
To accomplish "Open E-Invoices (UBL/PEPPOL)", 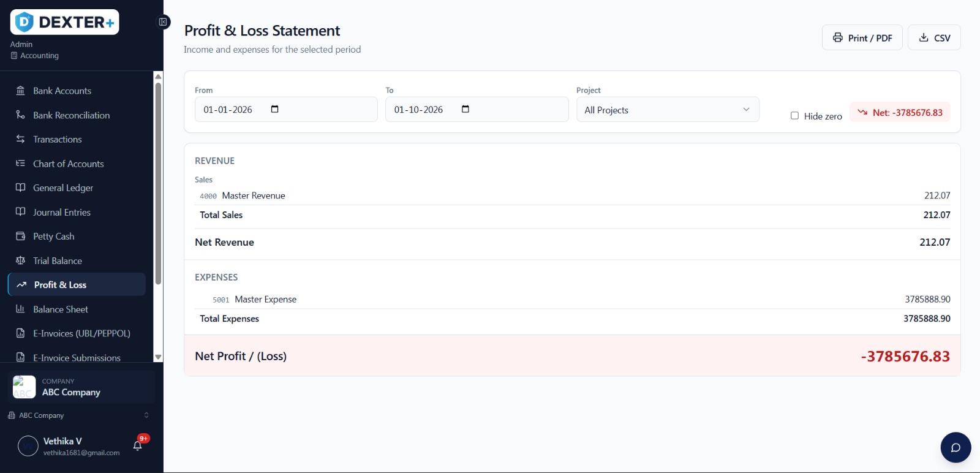I will [77, 333].
